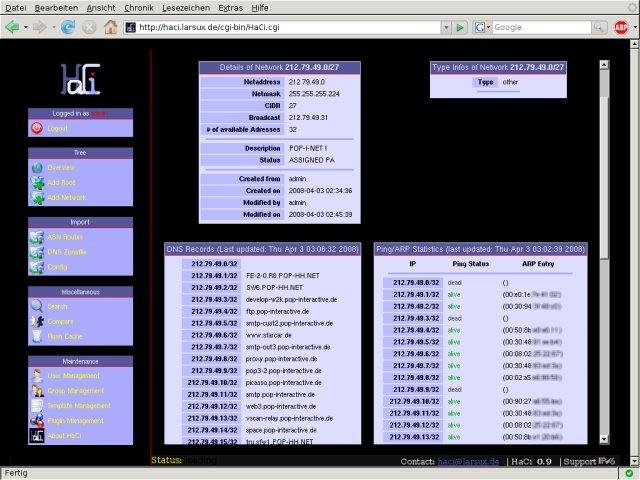Click the haci@larsux.de contact link

[x=468, y=462]
